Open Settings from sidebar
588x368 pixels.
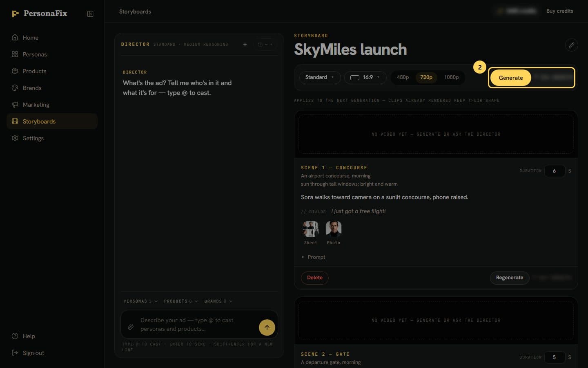52,138
